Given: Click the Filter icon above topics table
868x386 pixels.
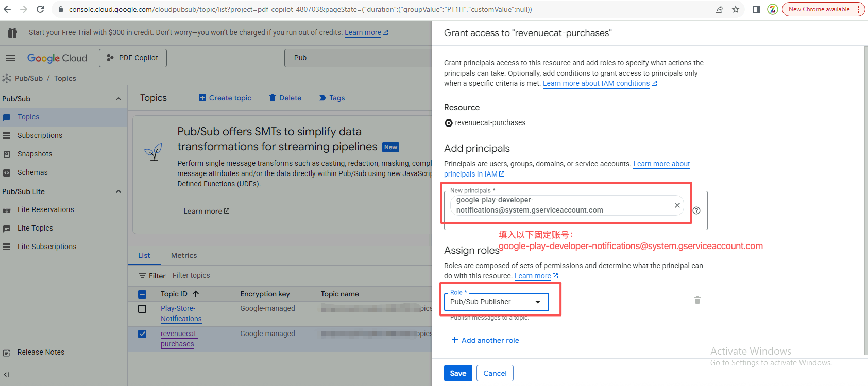Looking at the screenshot, I should (142, 276).
